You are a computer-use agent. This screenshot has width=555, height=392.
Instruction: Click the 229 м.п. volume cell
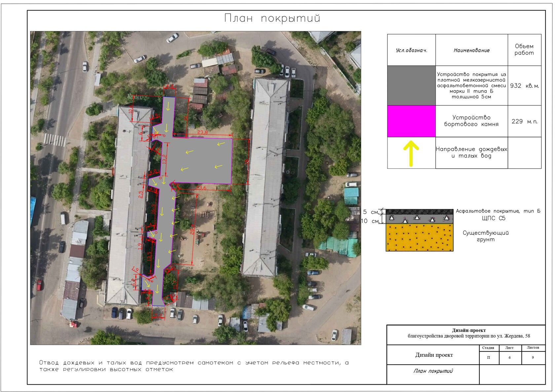click(524, 122)
